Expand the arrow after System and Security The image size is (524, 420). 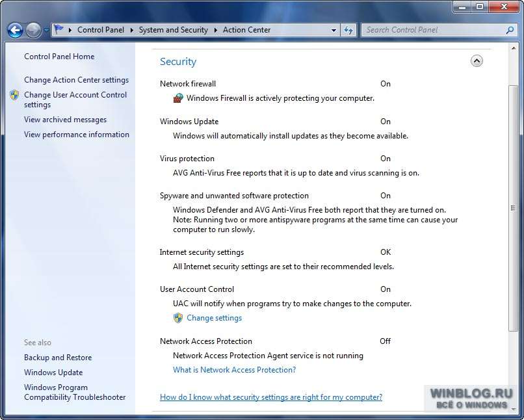tap(216, 30)
